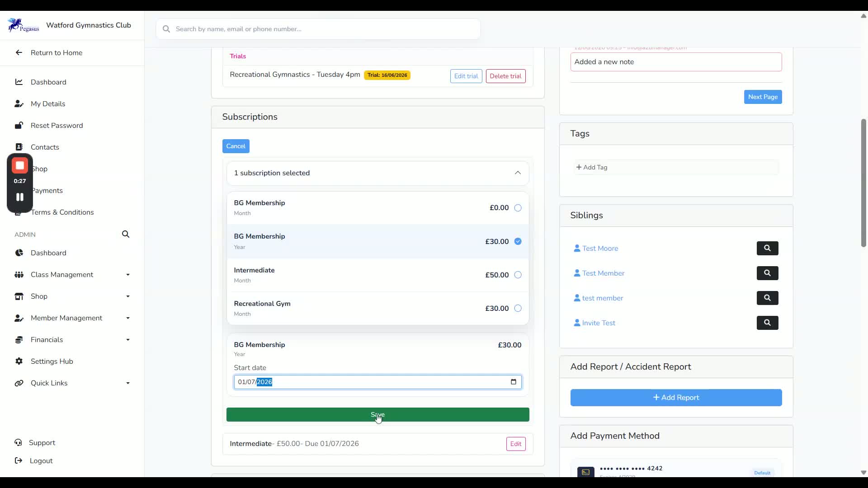Open Terms & Conditions page

tap(62, 212)
